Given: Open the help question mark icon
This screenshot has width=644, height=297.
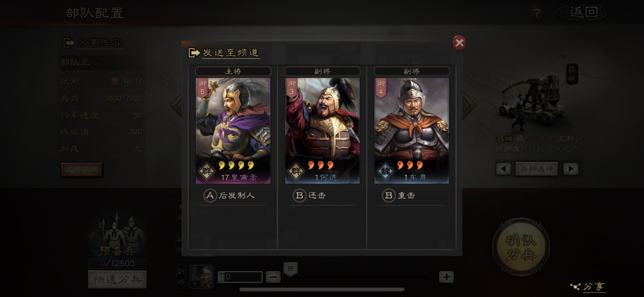Looking at the screenshot, I should [x=536, y=13].
